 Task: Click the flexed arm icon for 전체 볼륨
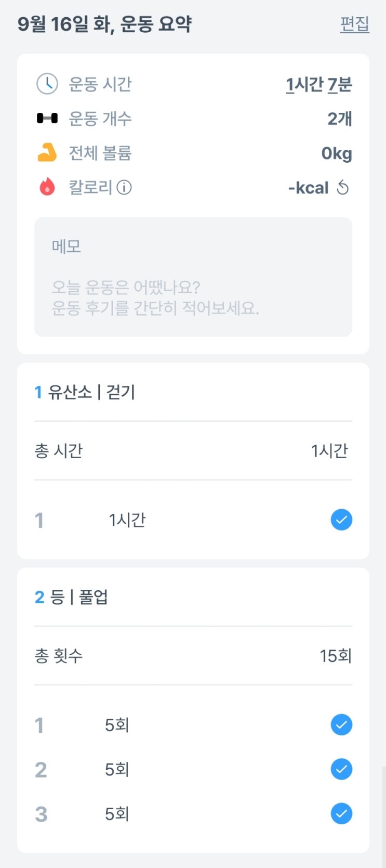click(x=47, y=153)
